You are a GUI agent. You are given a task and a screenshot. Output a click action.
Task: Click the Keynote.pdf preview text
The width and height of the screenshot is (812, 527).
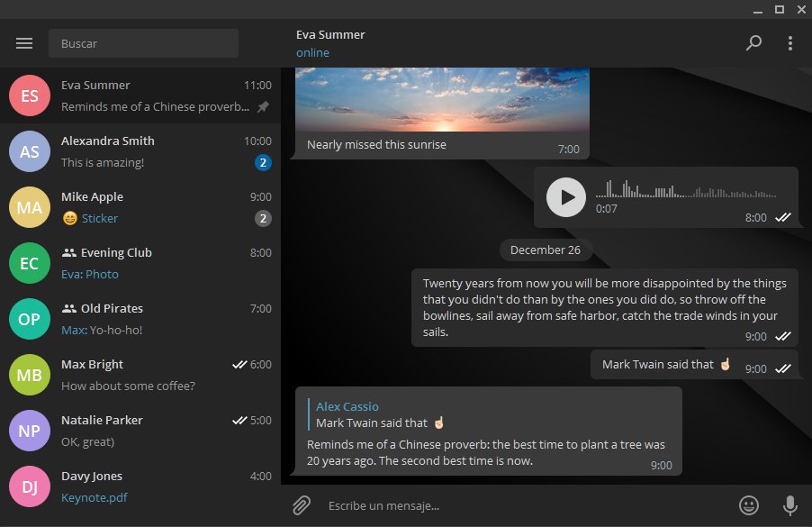coord(95,497)
